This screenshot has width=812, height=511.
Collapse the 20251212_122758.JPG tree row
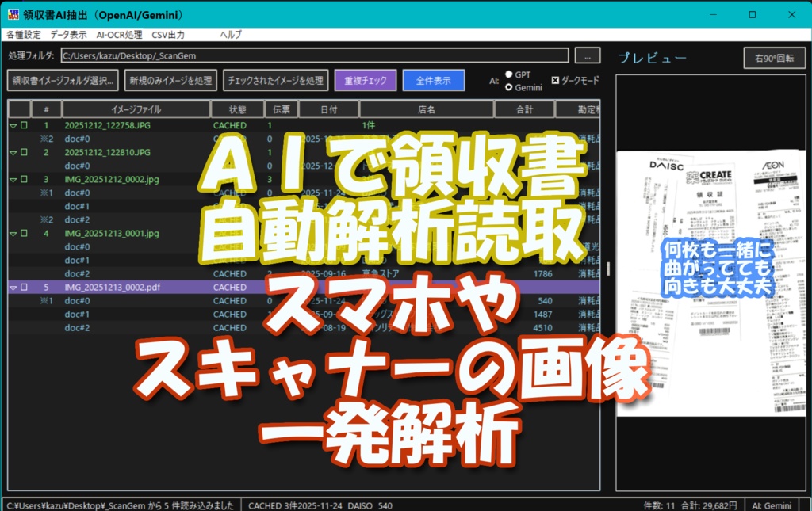[x=11, y=125]
